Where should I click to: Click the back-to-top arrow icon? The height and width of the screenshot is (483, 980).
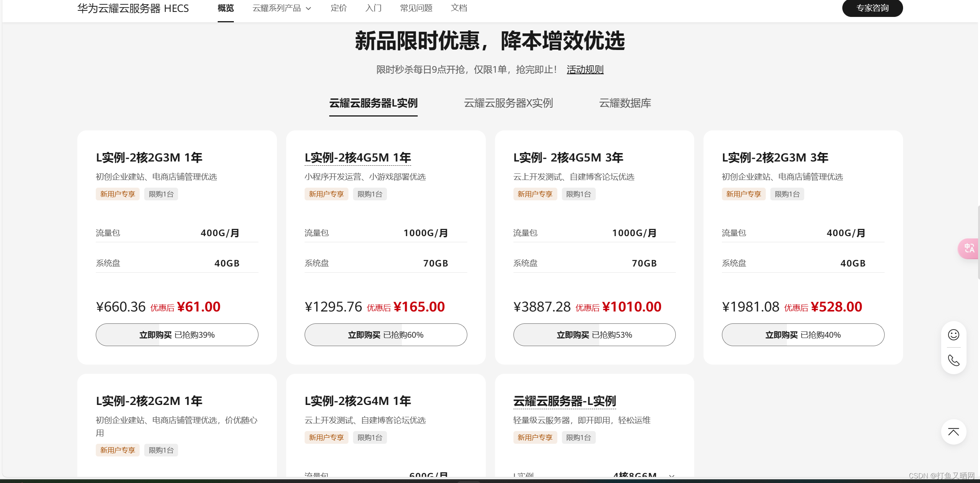[953, 432]
